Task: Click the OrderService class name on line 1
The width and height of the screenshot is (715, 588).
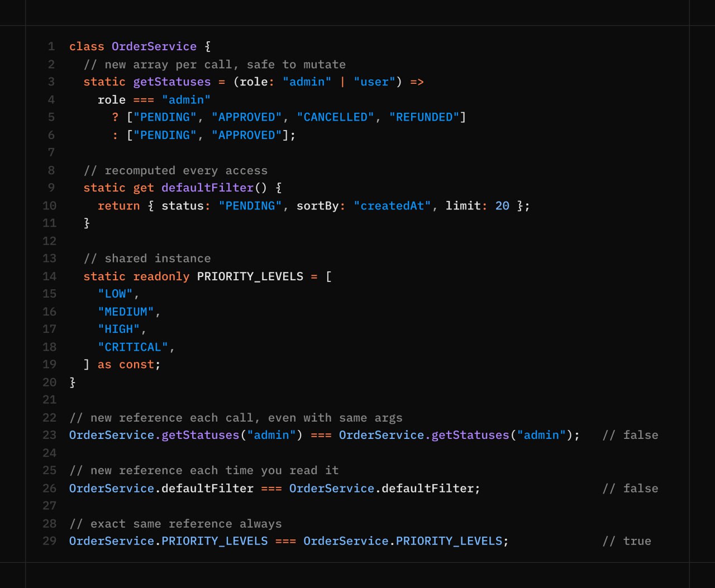Action: pos(154,46)
